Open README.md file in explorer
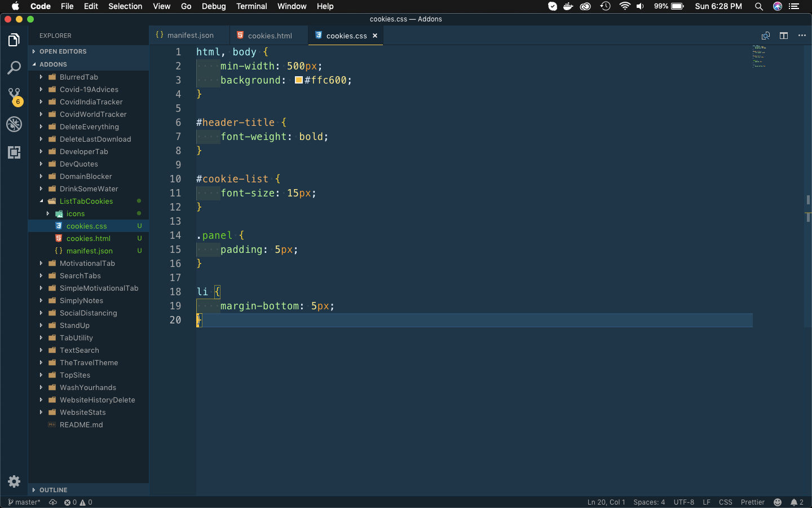 click(89, 424)
